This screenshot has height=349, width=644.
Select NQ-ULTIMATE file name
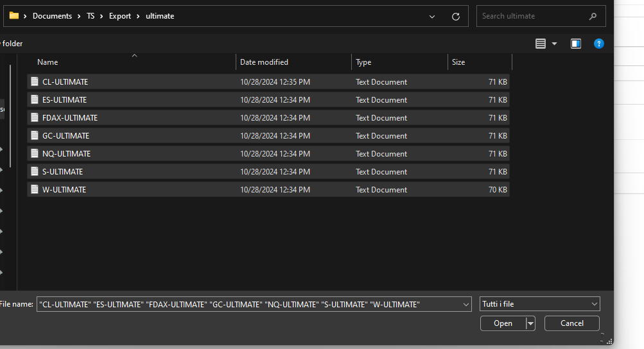66,153
